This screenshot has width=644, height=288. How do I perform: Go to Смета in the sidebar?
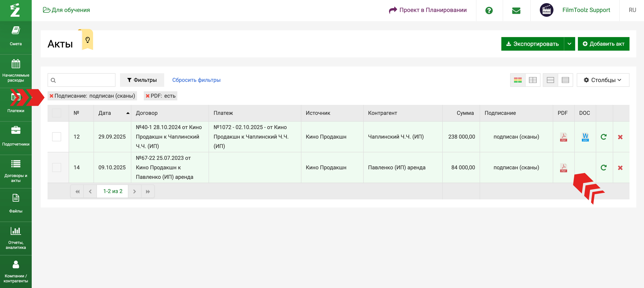click(x=16, y=36)
